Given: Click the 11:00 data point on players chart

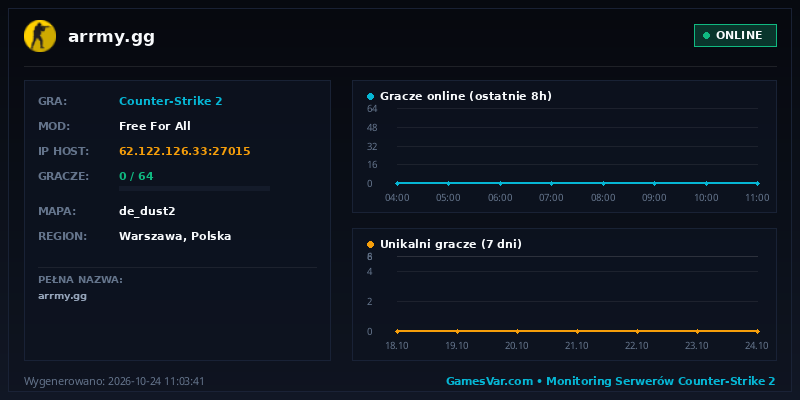Looking at the screenshot, I should [x=758, y=183].
